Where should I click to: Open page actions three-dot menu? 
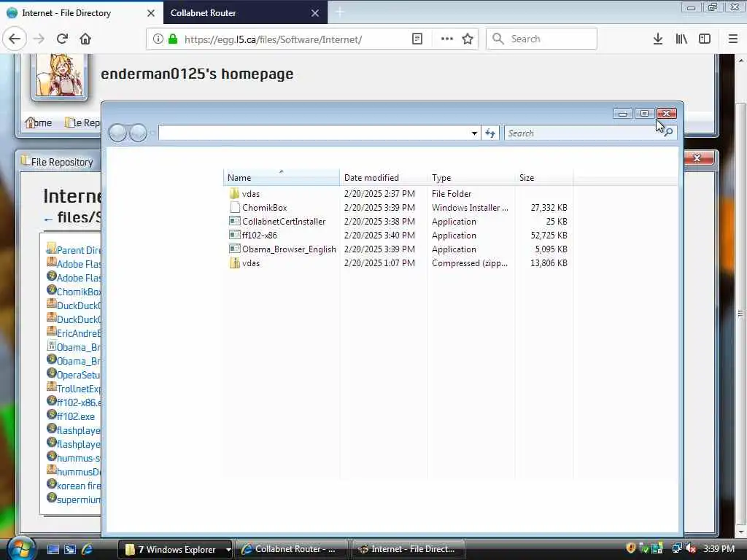pyautogui.click(x=447, y=39)
